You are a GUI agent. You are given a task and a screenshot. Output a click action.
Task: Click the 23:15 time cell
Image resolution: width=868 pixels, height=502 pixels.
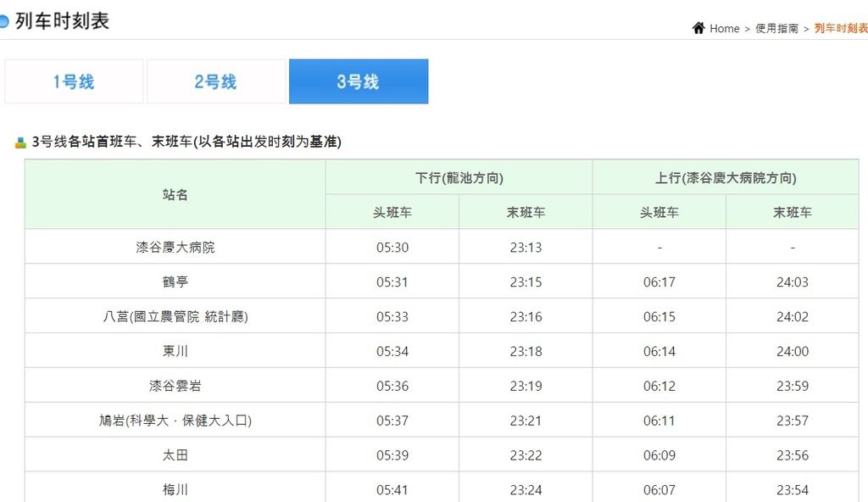point(526,282)
